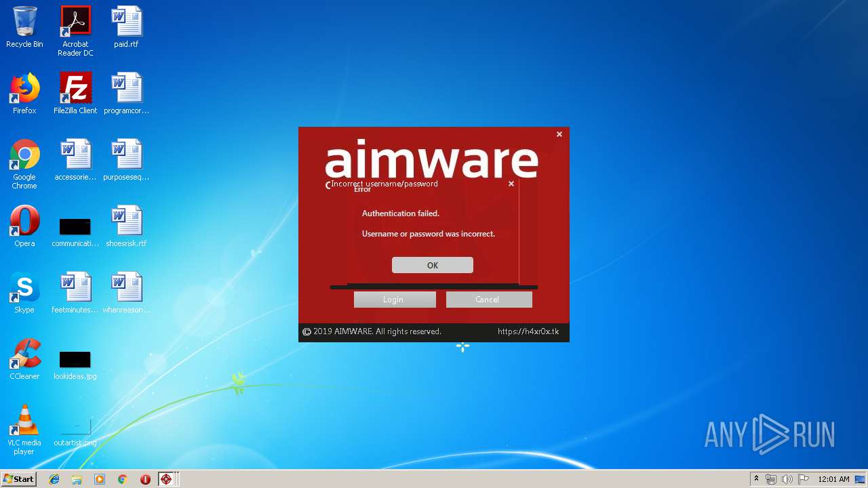Open network status tray icon
The width and height of the screenshot is (868, 488).
click(771, 479)
